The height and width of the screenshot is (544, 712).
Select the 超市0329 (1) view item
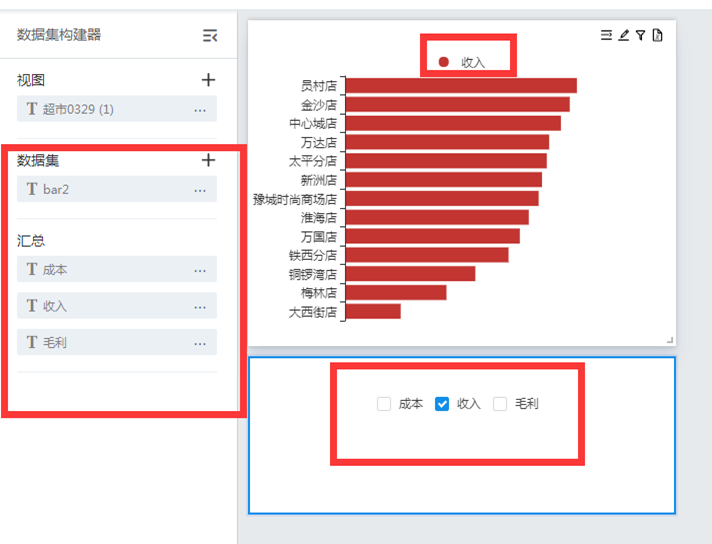pyautogui.click(x=117, y=109)
